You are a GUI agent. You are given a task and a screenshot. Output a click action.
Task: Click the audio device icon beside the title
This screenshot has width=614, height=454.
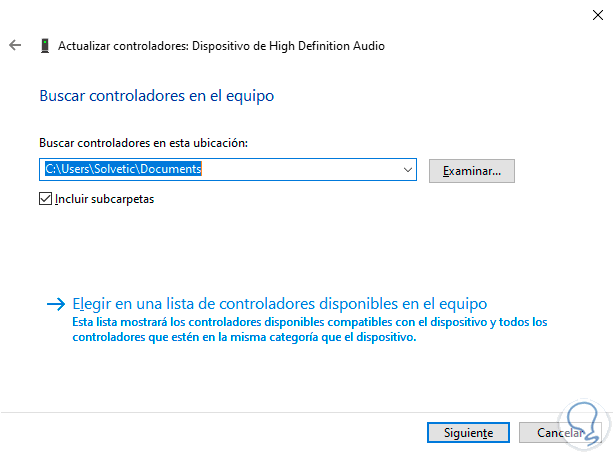45,45
